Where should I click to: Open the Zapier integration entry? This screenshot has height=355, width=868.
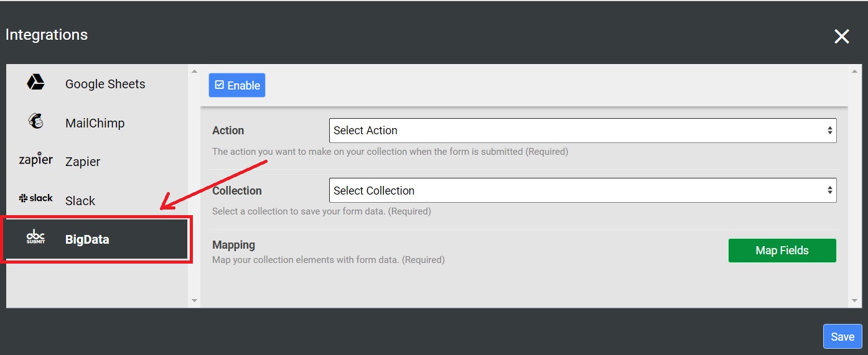83,162
